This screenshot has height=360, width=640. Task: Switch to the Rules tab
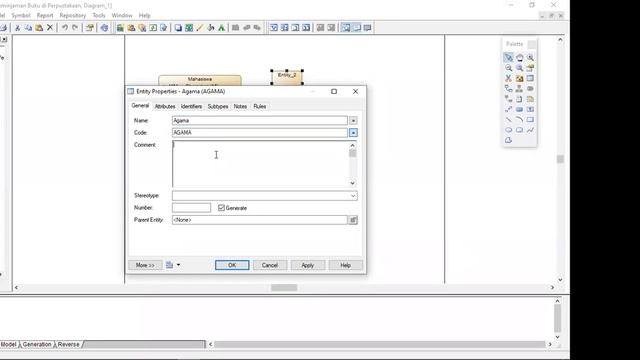tap(260, 106)
